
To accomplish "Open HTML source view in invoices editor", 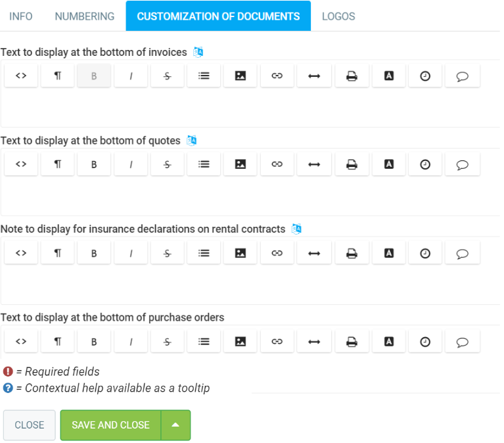I will click(x=21, y=76).
